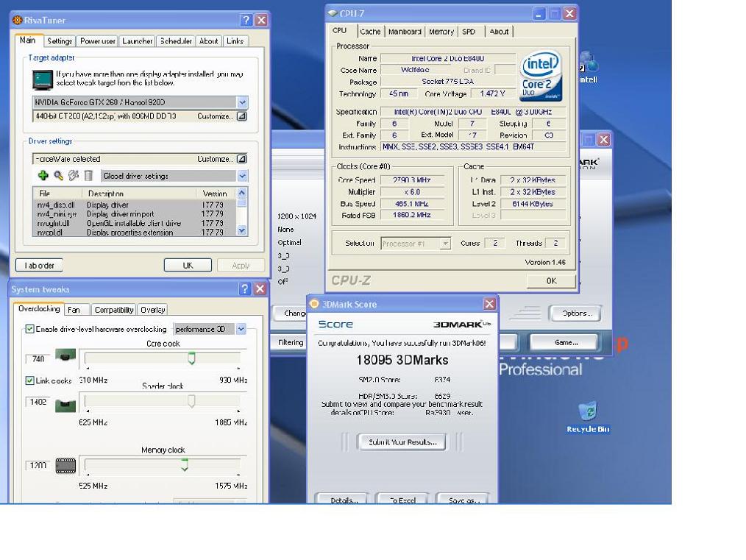Uncheck the Link clocks checkbox
746x560 pixels.
pyautogui.click(x=30, y=380)
